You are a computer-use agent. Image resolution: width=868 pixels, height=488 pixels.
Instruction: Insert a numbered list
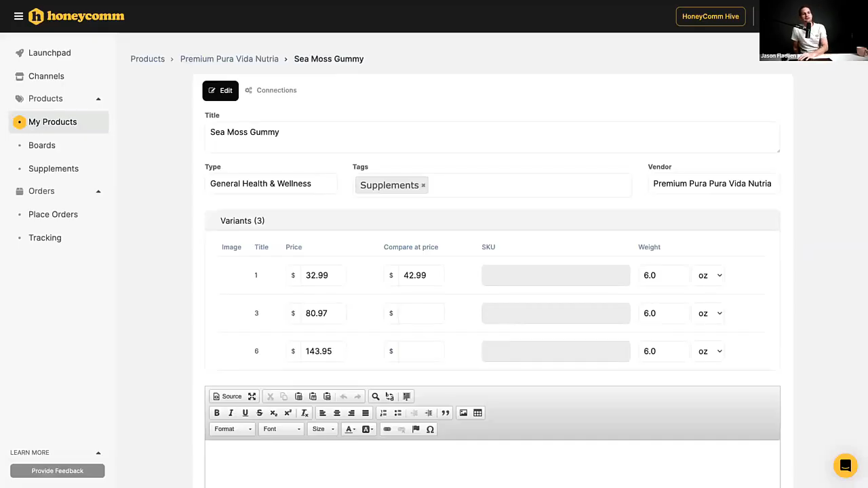(384, 413)
